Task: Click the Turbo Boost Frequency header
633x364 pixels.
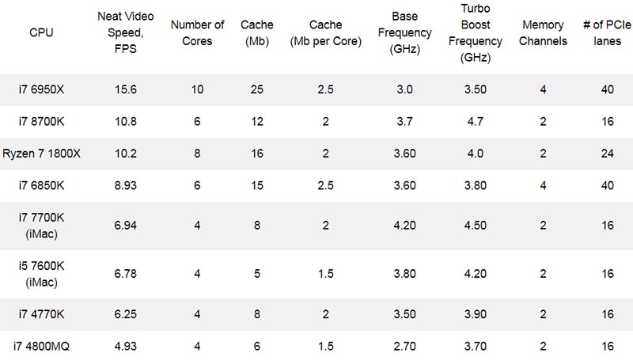Action: click(476, 32)
